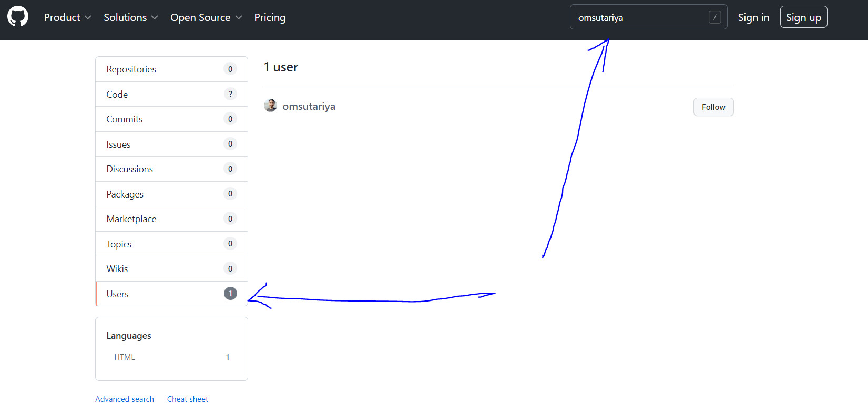Show Code search results

coord(171,94)
